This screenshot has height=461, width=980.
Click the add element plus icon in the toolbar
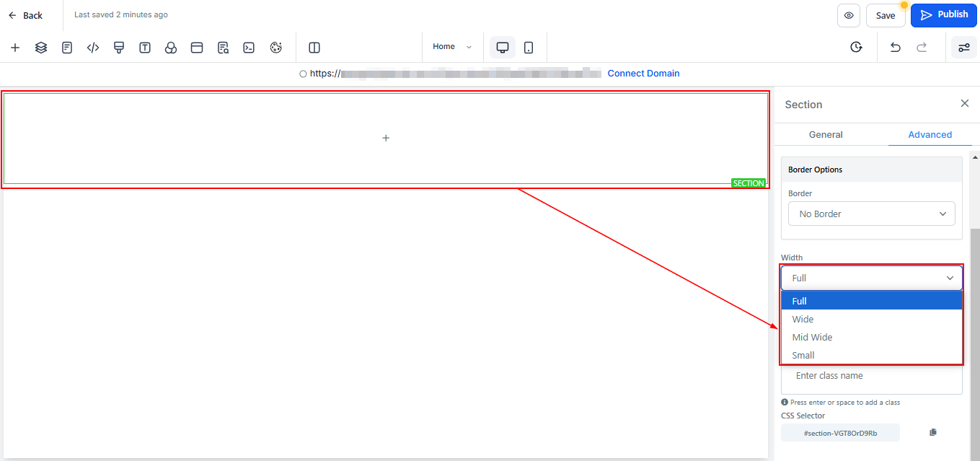click(x=15, y=48)
